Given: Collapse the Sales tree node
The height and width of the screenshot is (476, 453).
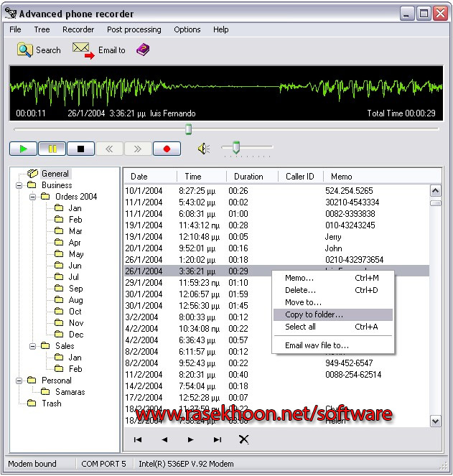Looking at the screenshot, I should 32,346.
